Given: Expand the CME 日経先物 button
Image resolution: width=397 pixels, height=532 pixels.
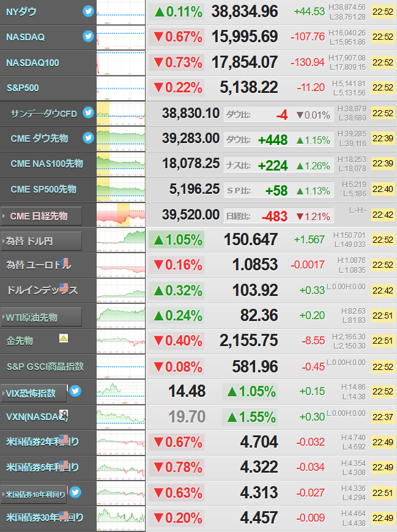Looking at the screenshot, I should tap(42, 216).
